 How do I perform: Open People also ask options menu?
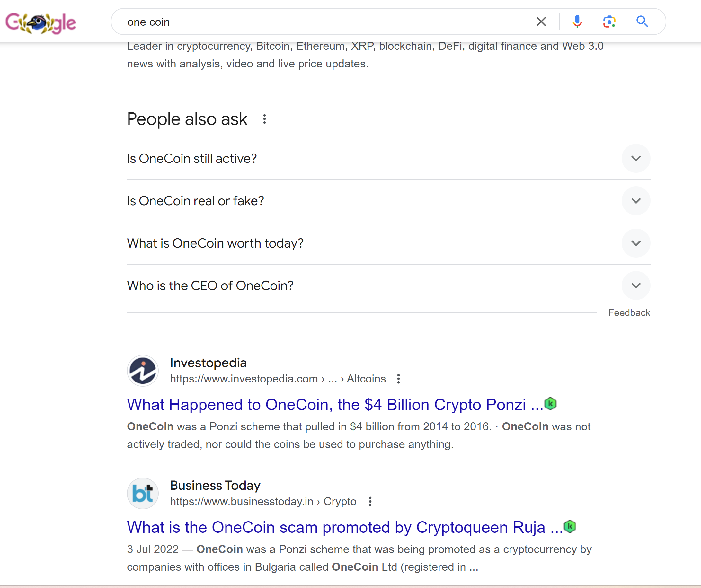264,119
